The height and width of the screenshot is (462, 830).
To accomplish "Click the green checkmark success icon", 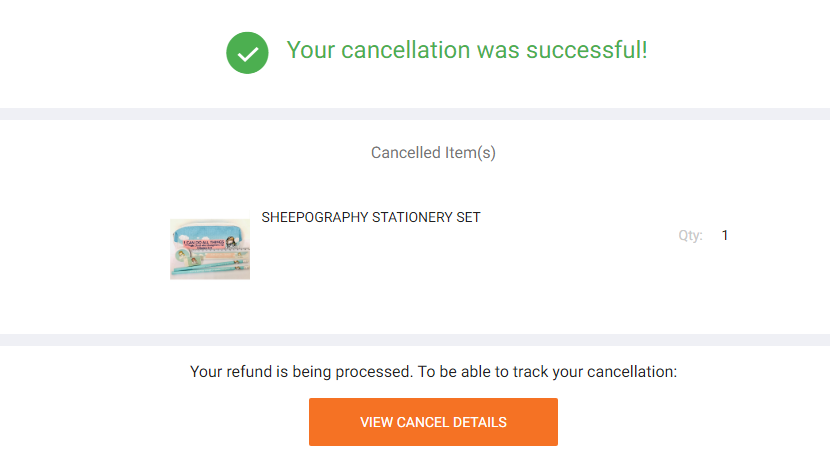I will click(x=247, y=52).
